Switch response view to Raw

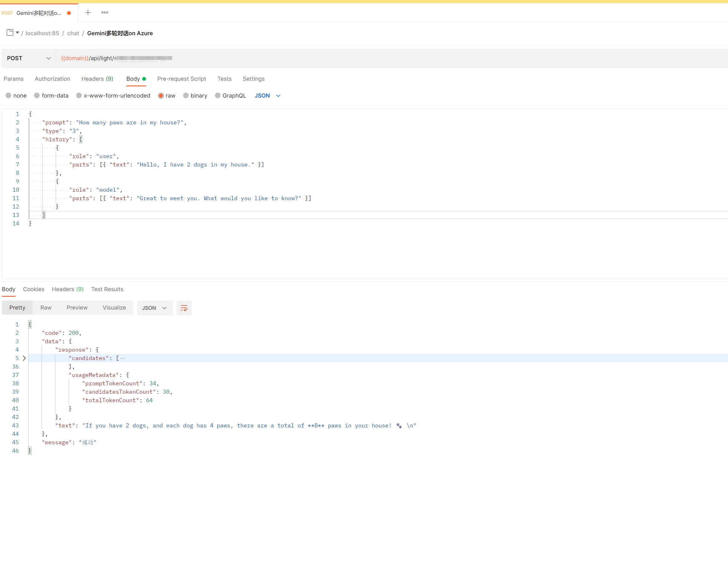coord(46,307)
